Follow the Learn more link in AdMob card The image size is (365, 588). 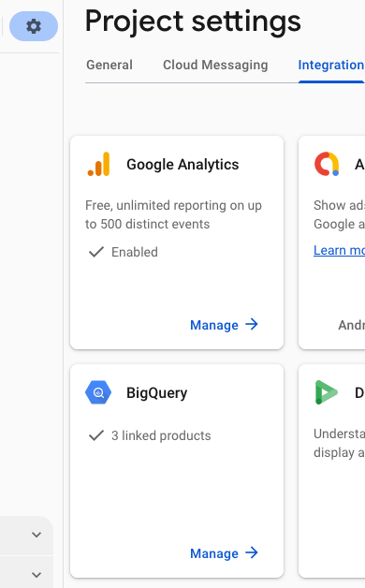pyautogui.click(x=339, y=250)
